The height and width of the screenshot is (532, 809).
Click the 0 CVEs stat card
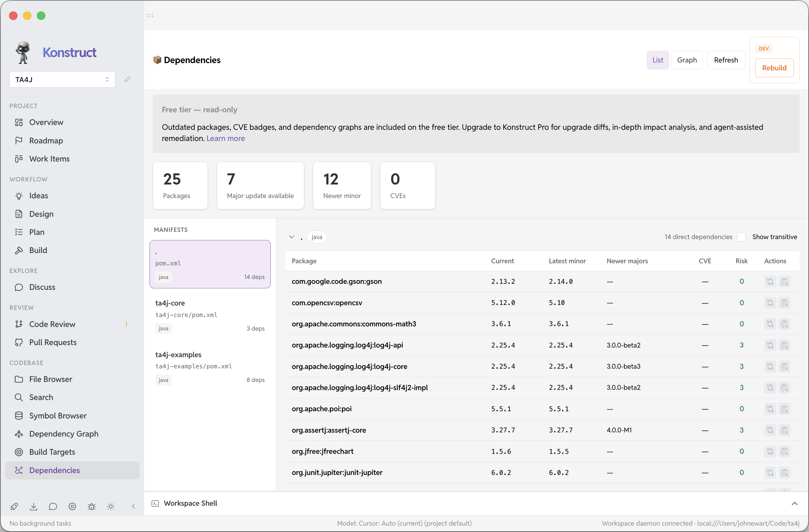coord(407,185)
